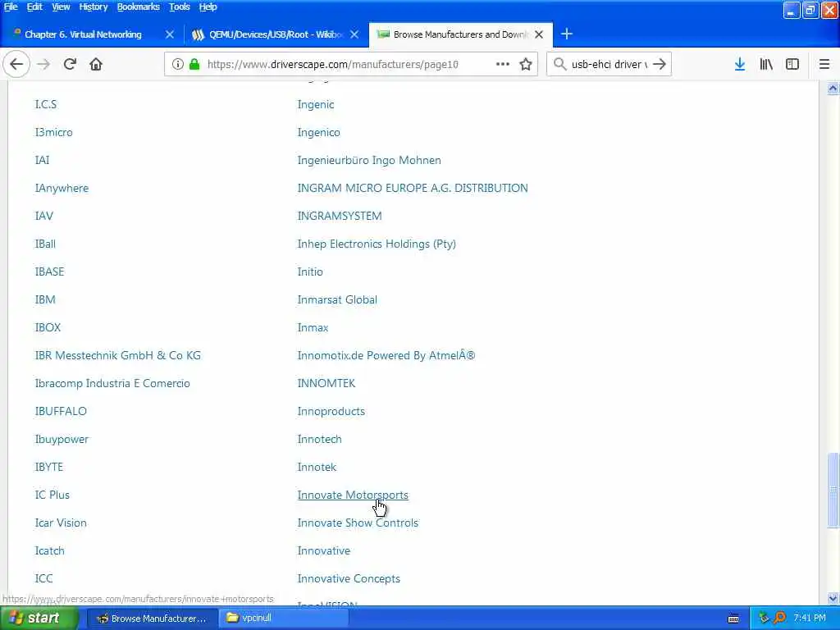Open the IAnywhere link
The image size is (840, 630).
point(62,188)
